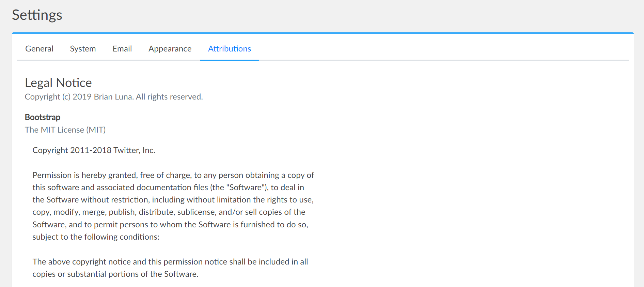Click the line starting "Software, and to permit"
Screen dimensions: 644x287
click(x=170, y=225)
